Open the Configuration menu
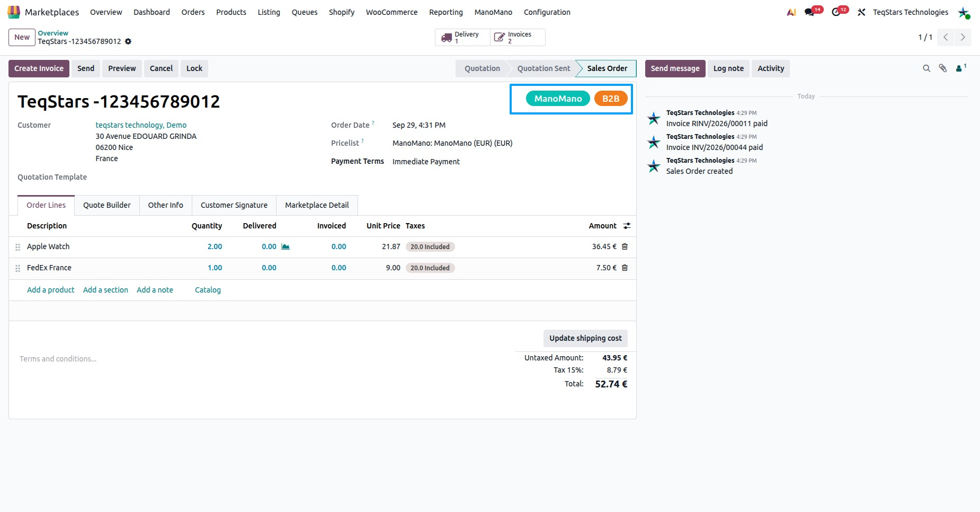 point(547,12)
